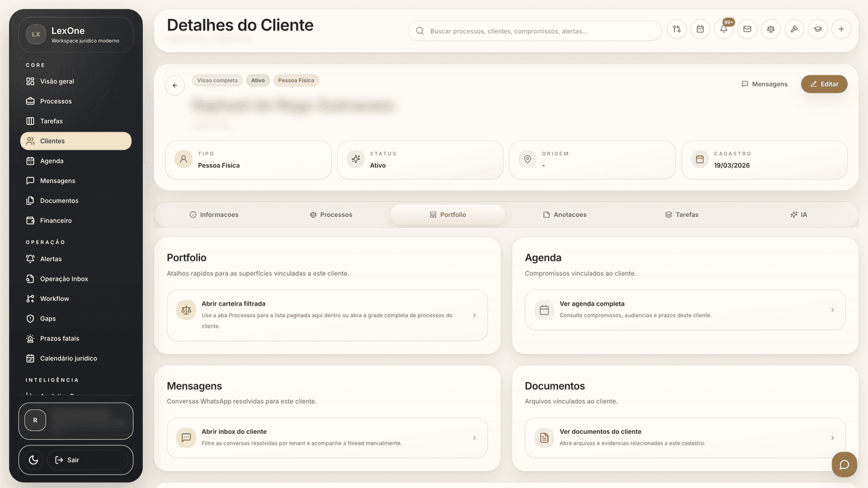The image size is (868, 488).
Task: Open the envelope mail icon
Action: pos(747,29)
